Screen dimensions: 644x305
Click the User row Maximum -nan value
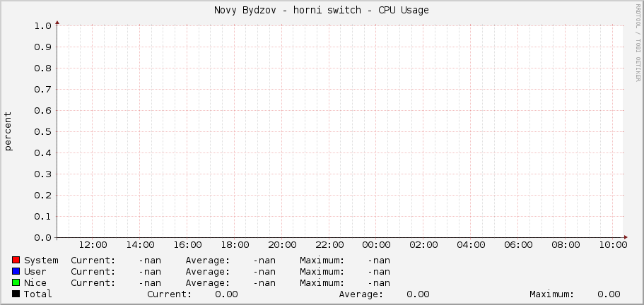(x=379, y=271)
